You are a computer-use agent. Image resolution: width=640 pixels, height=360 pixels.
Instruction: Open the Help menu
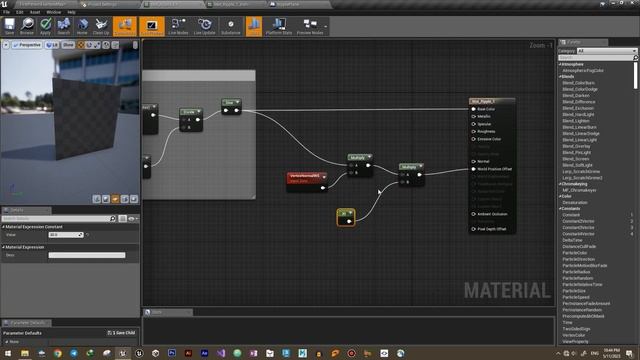tap(71, 12)
